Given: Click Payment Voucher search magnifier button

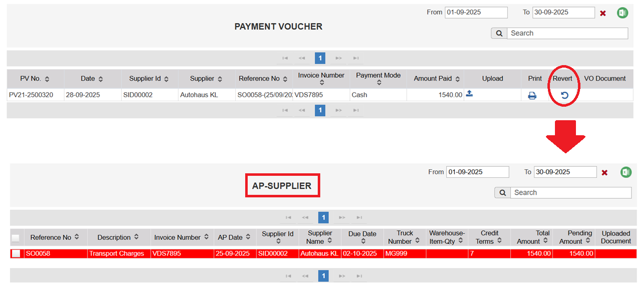Looking at the screenshot, I should click(499, 33).
